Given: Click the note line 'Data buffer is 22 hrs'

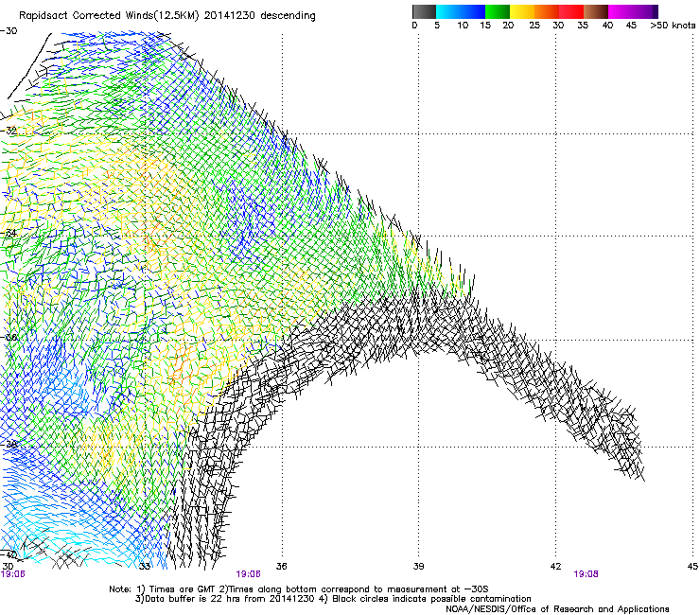Looking at the screenshot, I should click(333, 599).
